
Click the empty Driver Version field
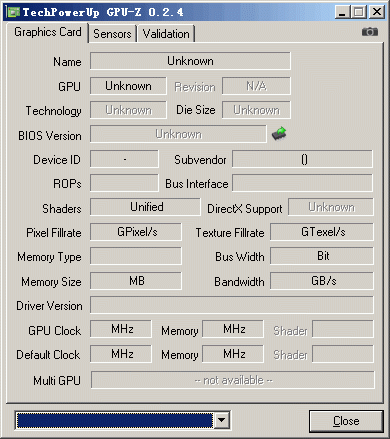[232, 305]
